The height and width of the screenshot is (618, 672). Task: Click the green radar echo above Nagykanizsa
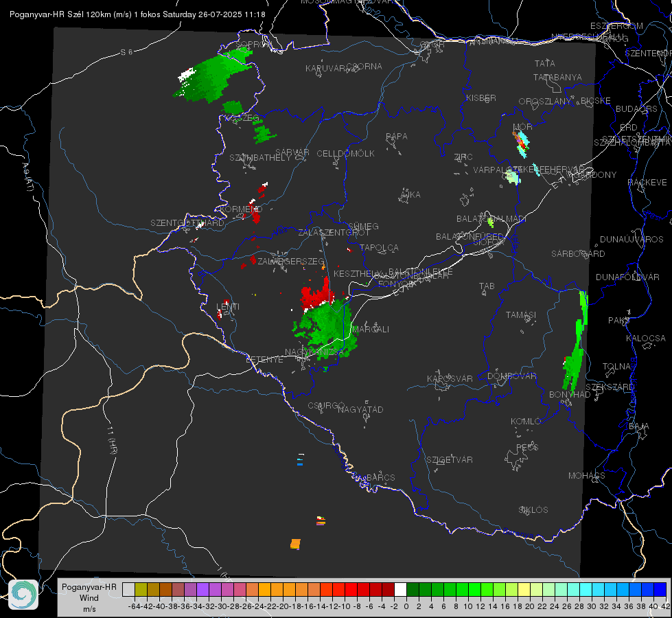pyautogui.click(x=327, y=328)
